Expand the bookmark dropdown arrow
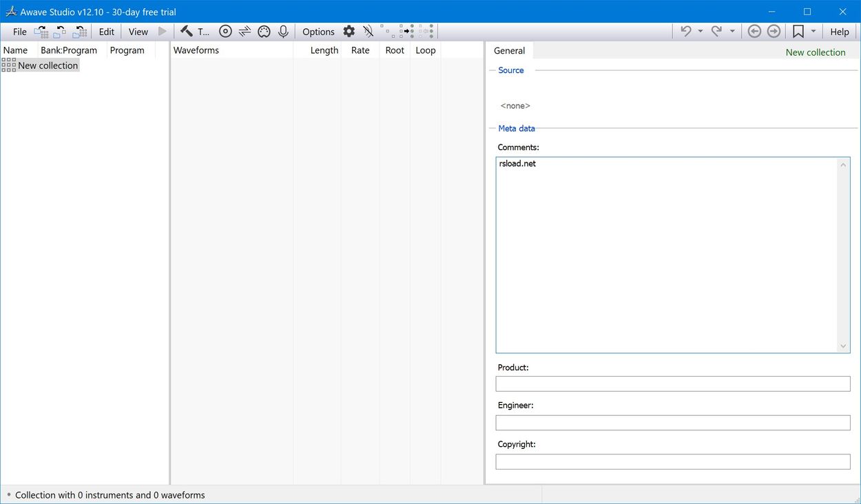Screen dimensions: 861x504 pos(813,32)
